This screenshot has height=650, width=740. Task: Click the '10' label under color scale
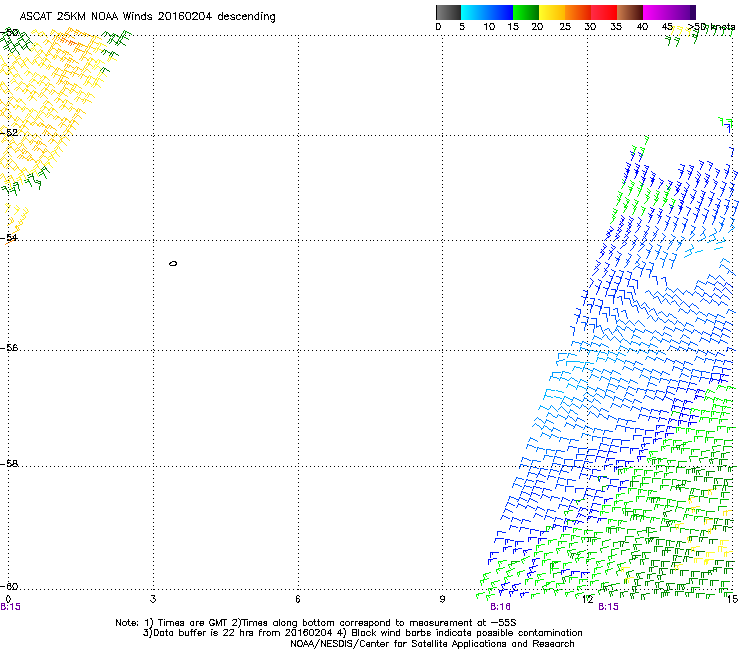tap(489, 27)
